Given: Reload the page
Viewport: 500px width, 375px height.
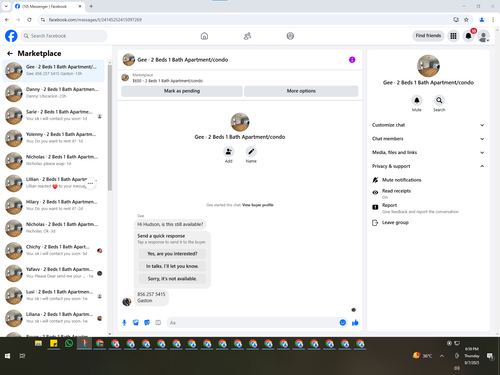Looking at the screenshot, I should coord(29,20).
